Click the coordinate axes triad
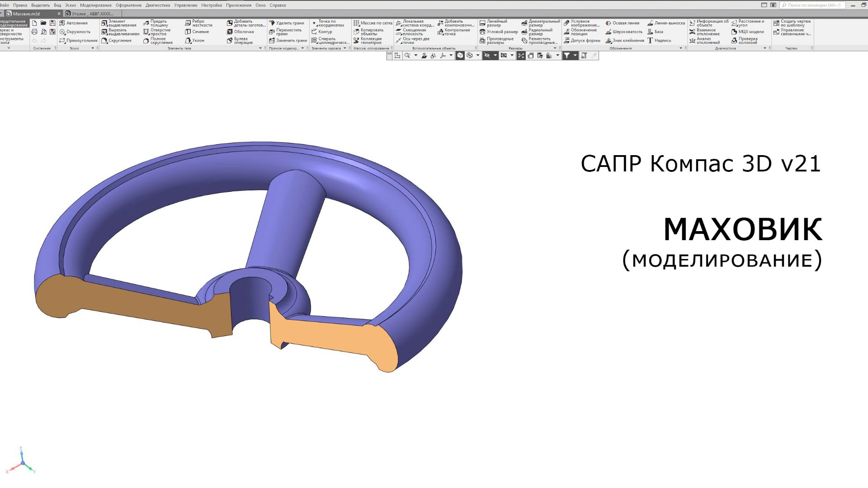 click(21, 461)
